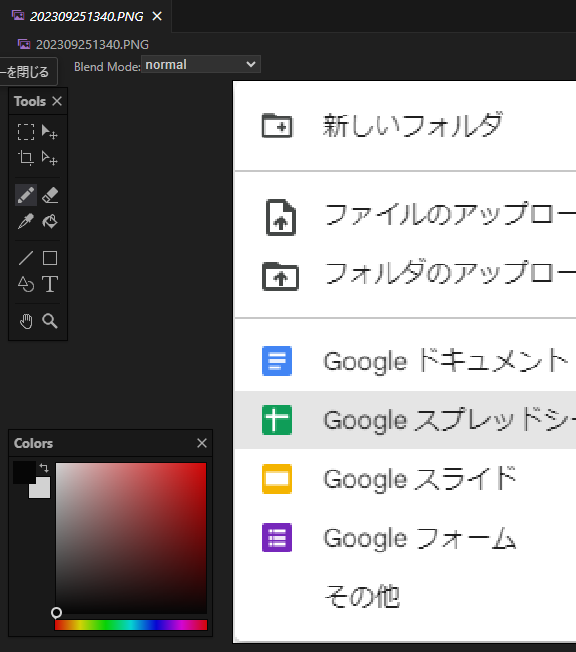Click the Colors panel title

(x=33, y=443)
